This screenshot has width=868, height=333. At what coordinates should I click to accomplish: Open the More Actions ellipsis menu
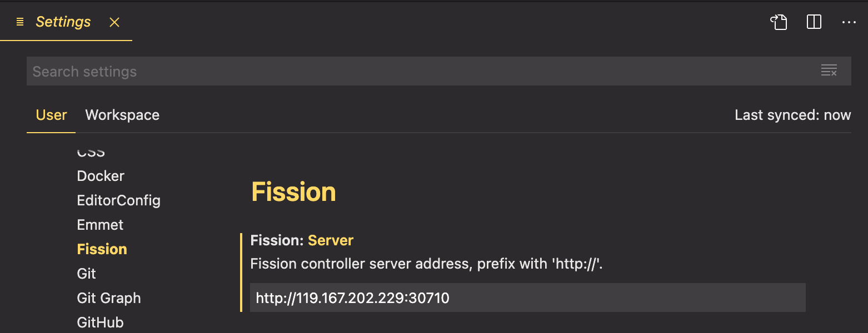click(849, 22)
